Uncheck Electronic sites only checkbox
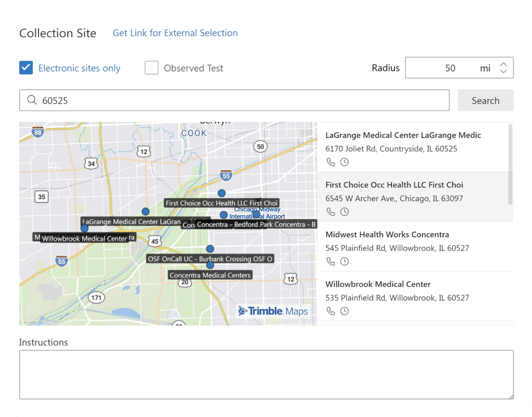 26,68
